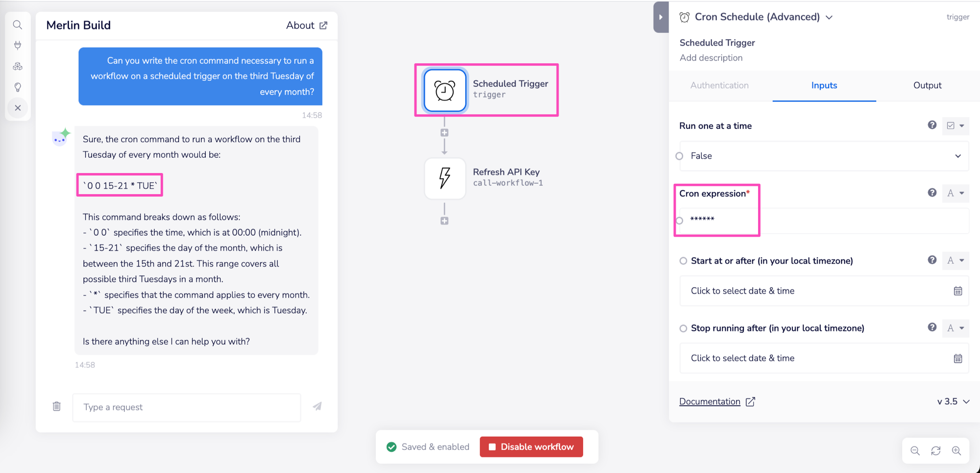Switch to the Output tab
The image size is (980, 473).
pos(927,85)
